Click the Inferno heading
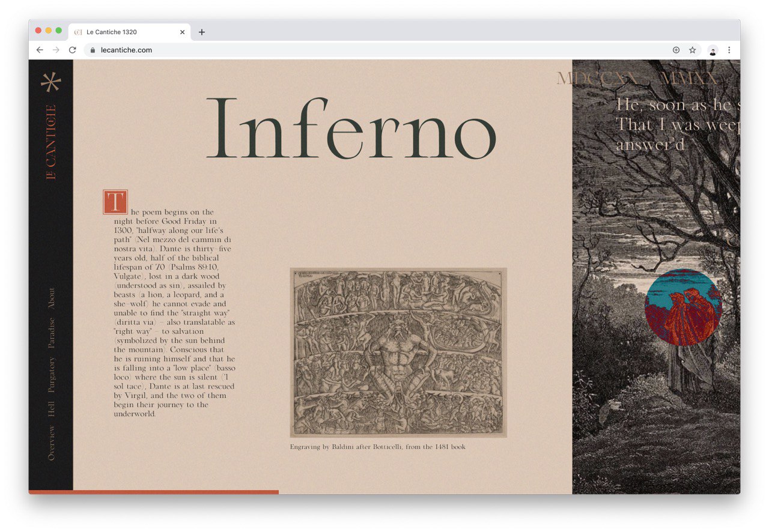Viewport: 769px width, 532px height. tap(351, 128)
